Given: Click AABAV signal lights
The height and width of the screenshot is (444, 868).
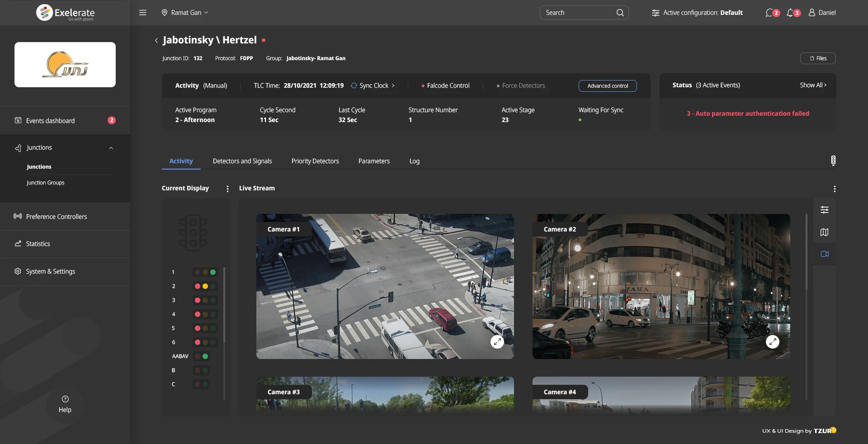Looking at the screenshot, I should [202, 356].
